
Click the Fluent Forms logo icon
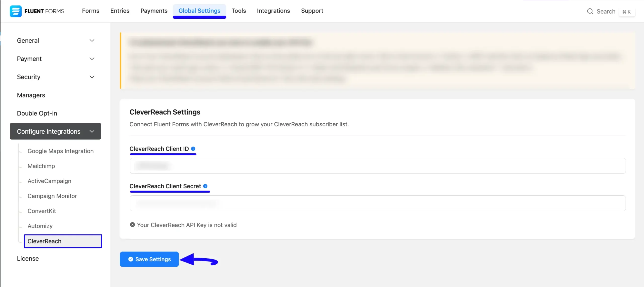16,11
